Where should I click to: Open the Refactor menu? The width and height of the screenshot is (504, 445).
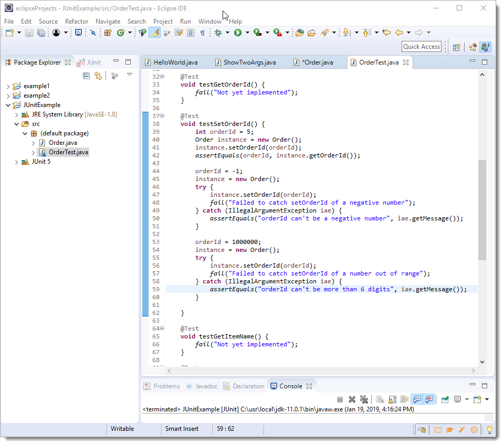click(77, 21)
